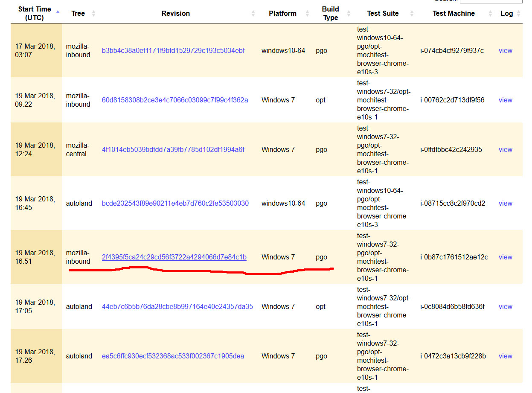Select the 19 Mar 2018, 17:05 cell
This screenshot has width=532, height=393.
pyautogui.click(x=36, y=306)
